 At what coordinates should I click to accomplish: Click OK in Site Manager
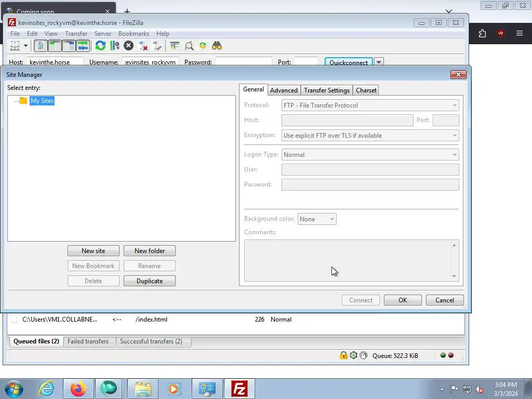403,300
